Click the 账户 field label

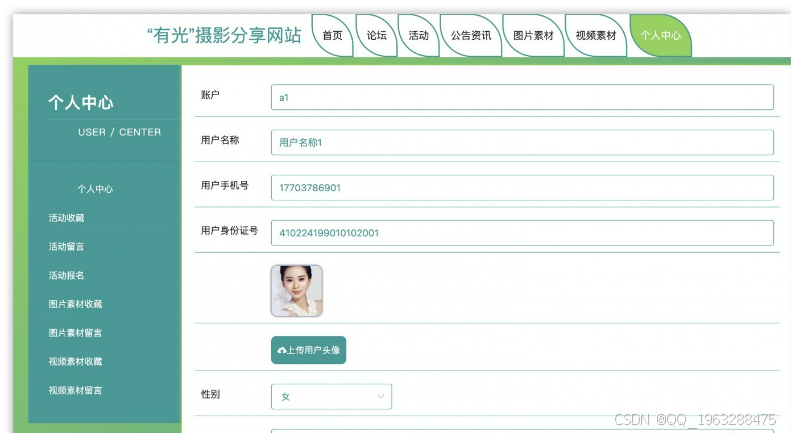210,95
